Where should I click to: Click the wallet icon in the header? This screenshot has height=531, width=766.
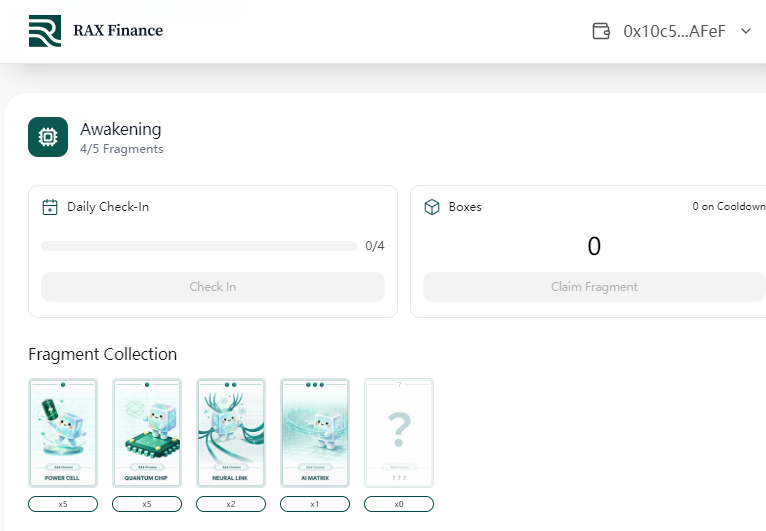(601, 31)
